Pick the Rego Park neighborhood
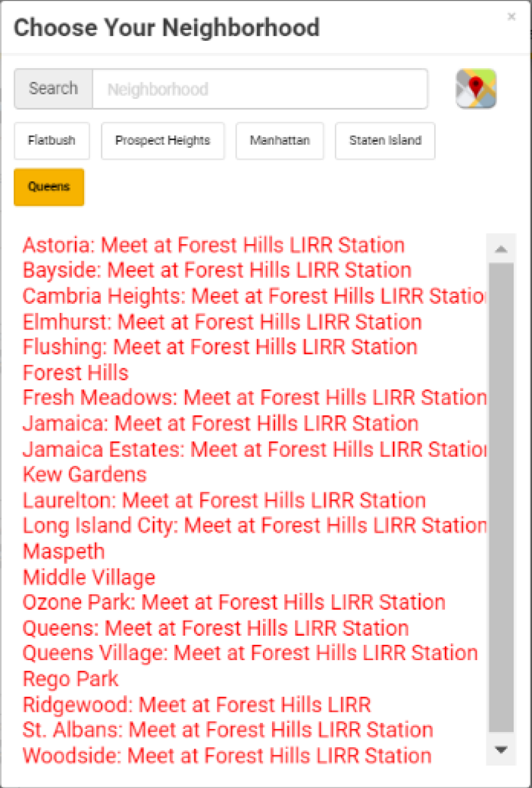This screenshot has width=532, height=788. click(x=71, y=678)
